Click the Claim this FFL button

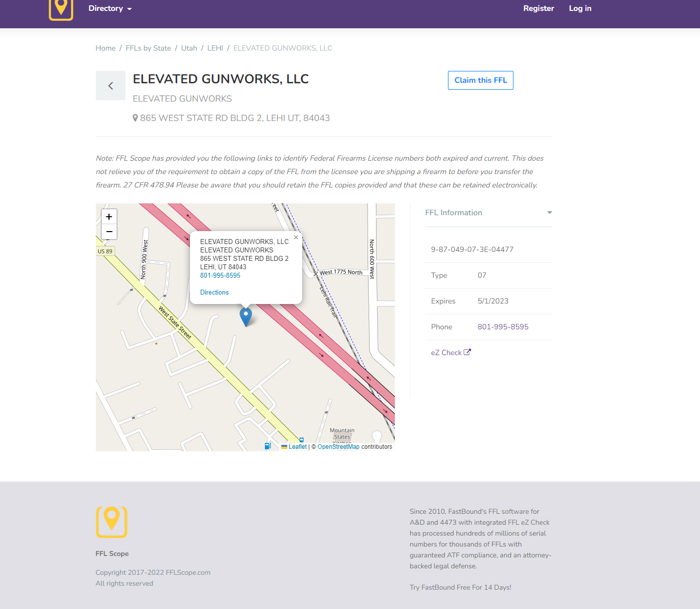481,80
